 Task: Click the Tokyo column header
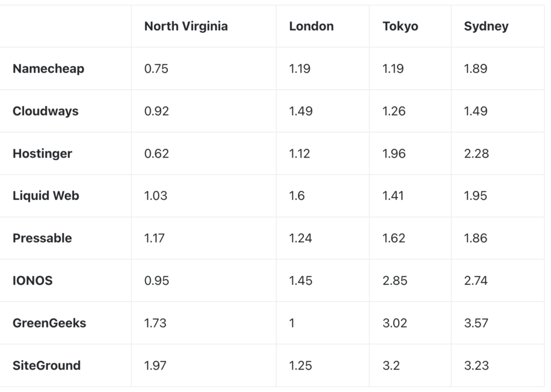(400, 26)
